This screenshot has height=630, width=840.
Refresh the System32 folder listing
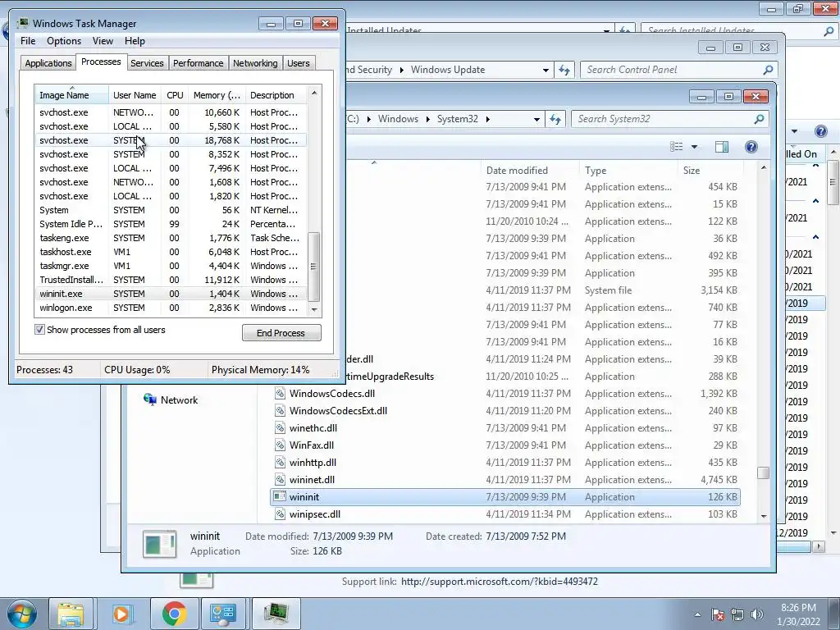(555, 120)
